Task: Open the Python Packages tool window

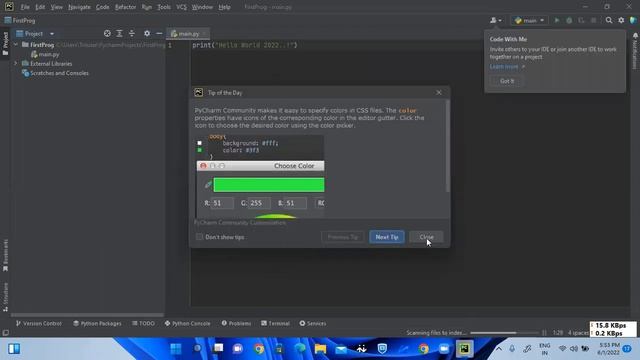Action: 97,323
